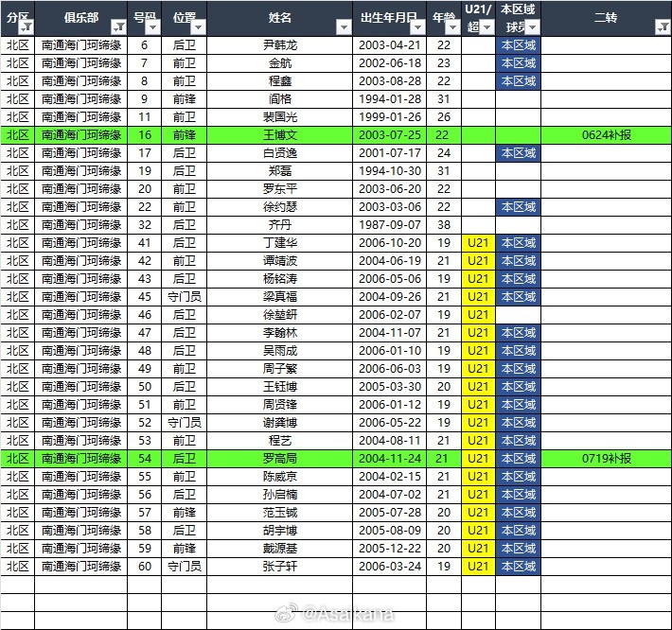
Task: Open the U21/超 column filter dropdown
Action: tap(486, 27)
